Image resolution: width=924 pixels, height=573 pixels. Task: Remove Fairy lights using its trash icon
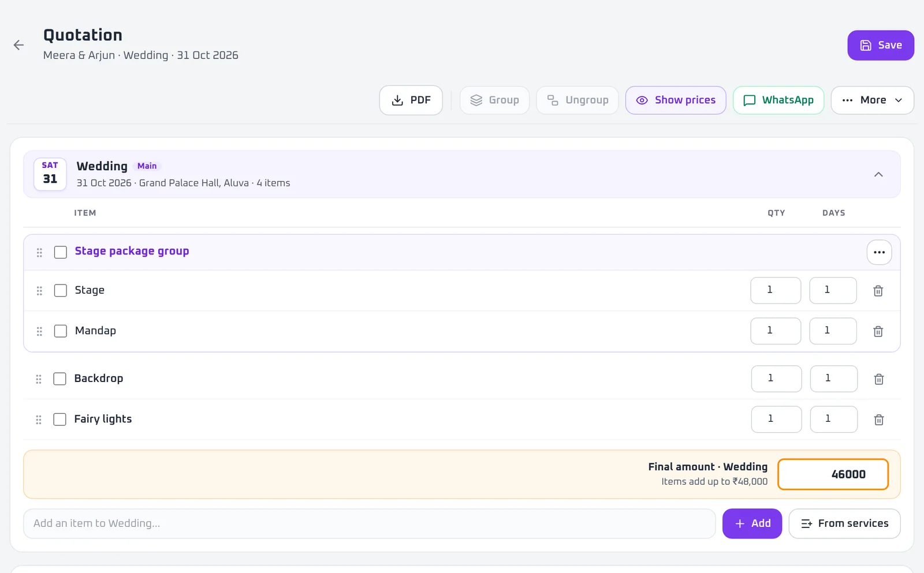click(x=879, y=420)
